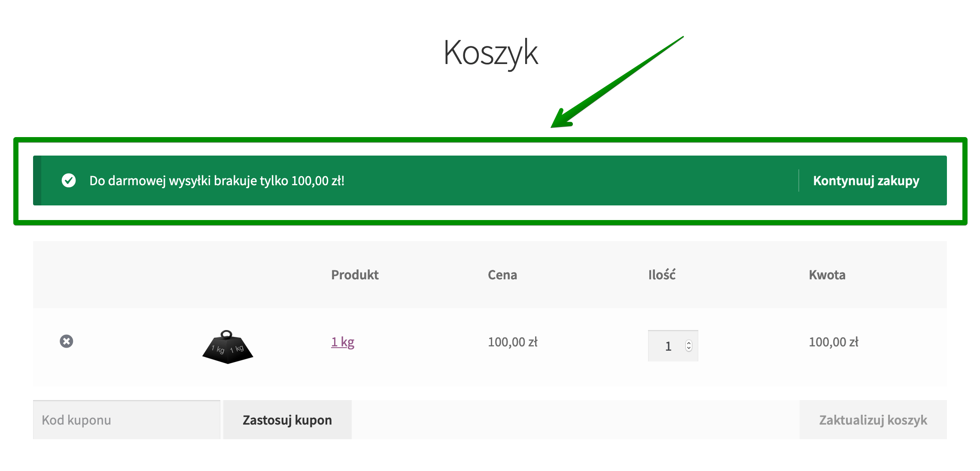Click the 'Koszyk' page heading

point(490,53)
